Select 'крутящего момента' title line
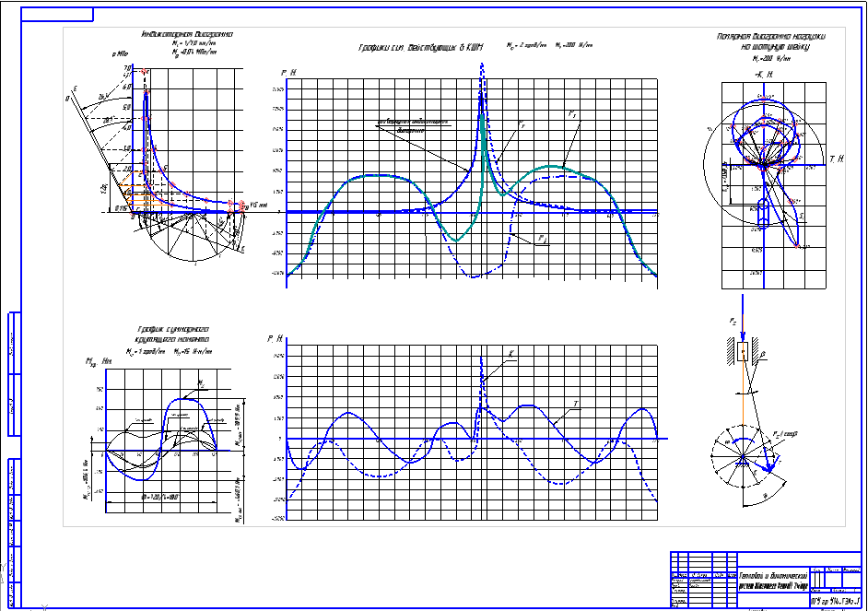 [x=172, y=339]
